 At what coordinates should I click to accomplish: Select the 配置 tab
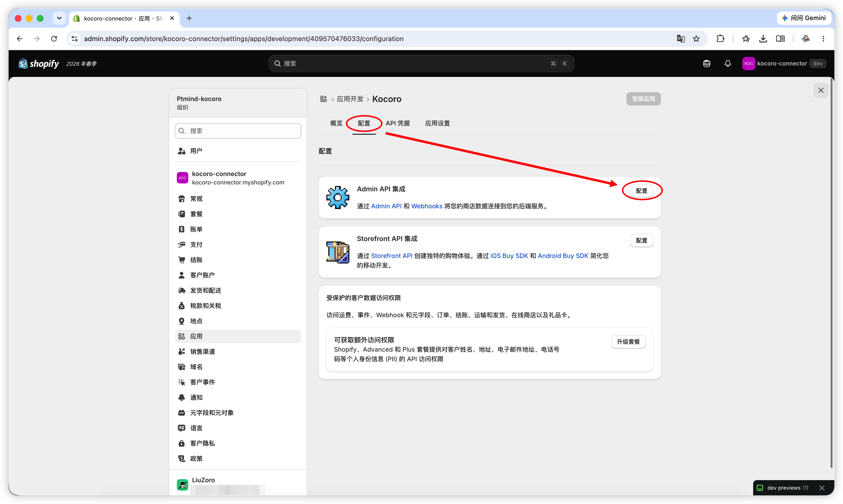point(364,123)
